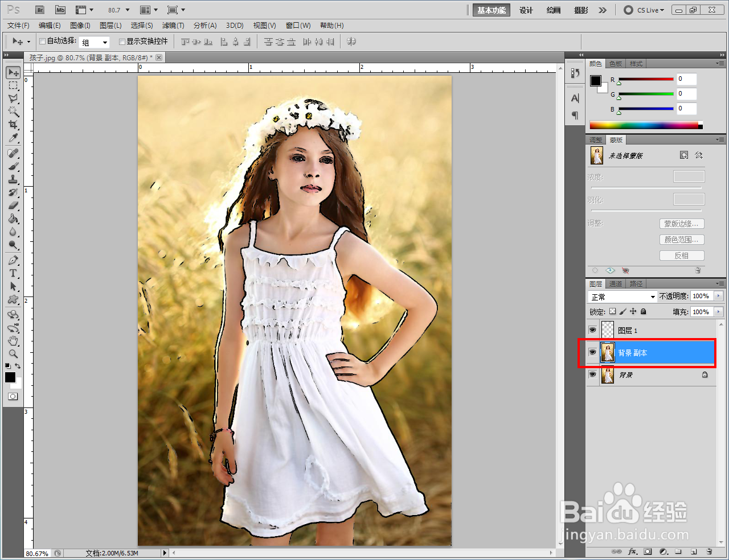Select the Hand tool
This screenshot has width=729, height=560.
13,341
